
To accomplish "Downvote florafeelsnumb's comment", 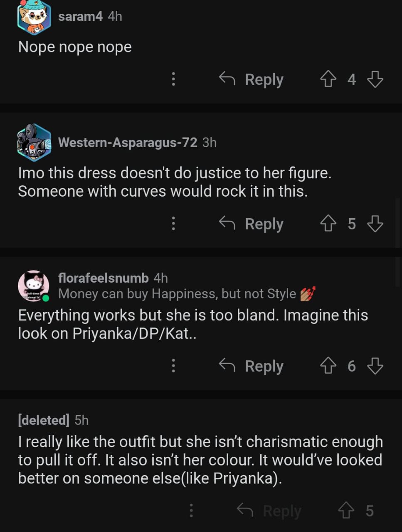I will click(x=375, y=366).
